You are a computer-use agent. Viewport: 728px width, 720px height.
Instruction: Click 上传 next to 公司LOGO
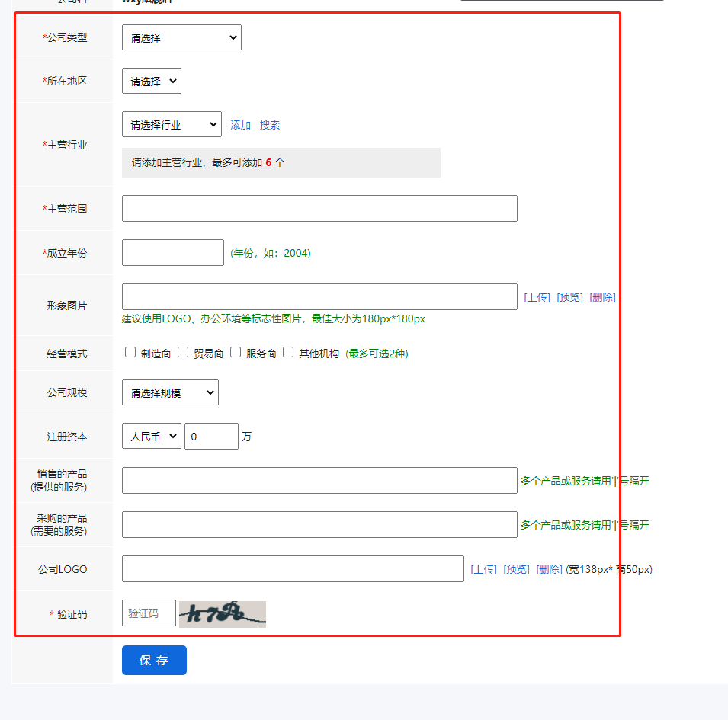pyautogui.click(x=483, y=569)
